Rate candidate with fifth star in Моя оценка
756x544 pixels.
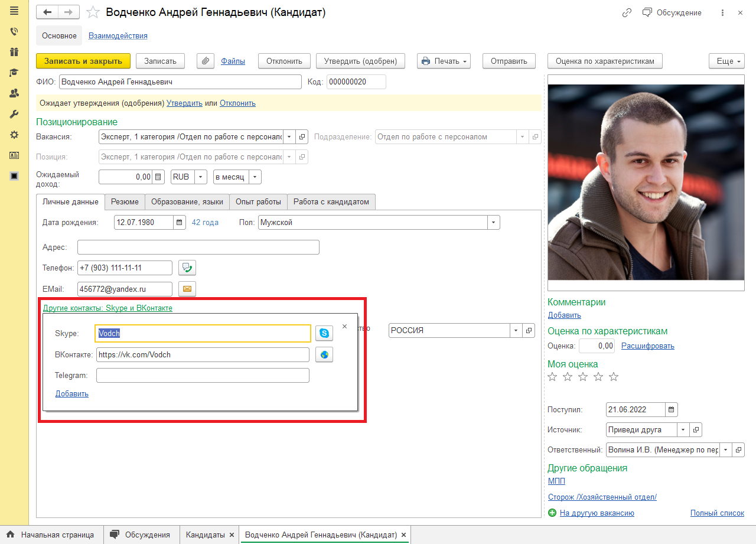pos(614,377)
